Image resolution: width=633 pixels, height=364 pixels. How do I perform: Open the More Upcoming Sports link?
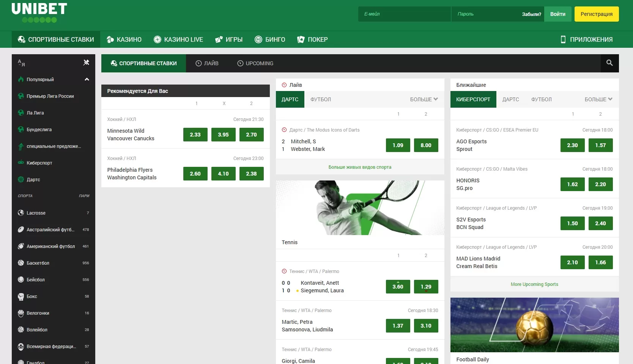534,284
